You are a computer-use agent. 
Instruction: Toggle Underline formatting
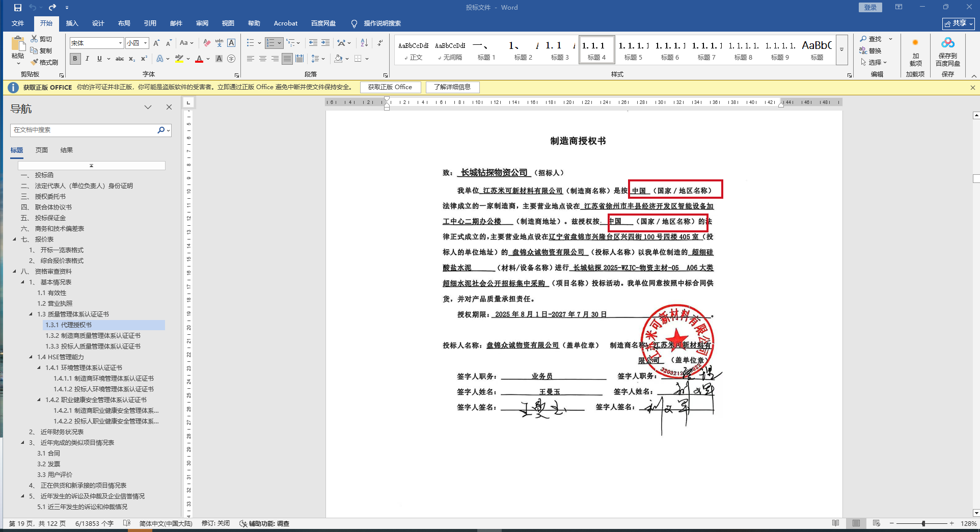pos(99,59)
